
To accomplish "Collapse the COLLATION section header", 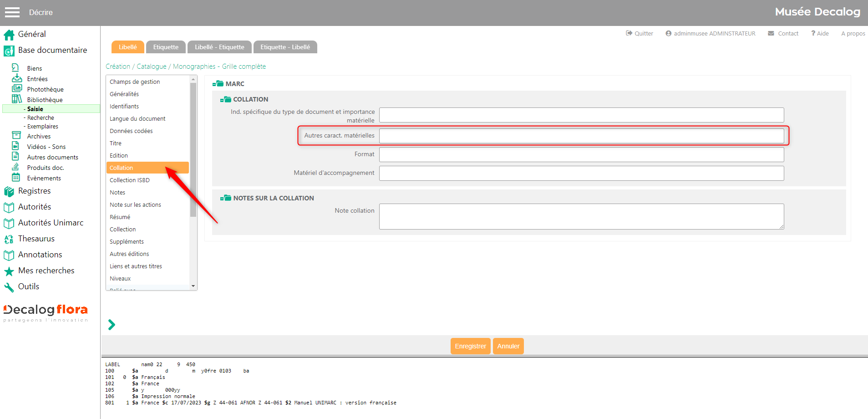I will 226,99.
